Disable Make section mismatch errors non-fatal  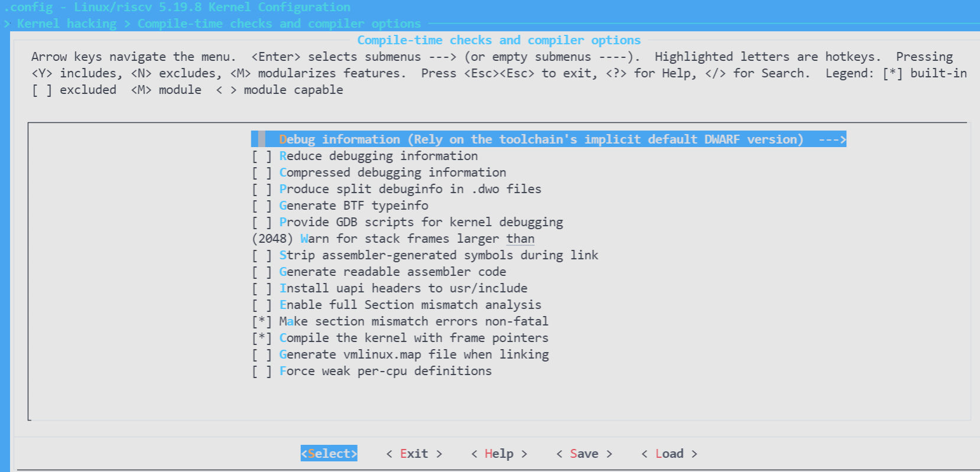pyautogui.click(x=262, y=321)
